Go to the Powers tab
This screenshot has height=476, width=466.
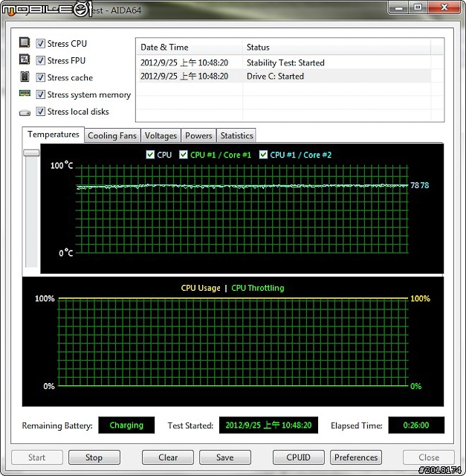198,135
